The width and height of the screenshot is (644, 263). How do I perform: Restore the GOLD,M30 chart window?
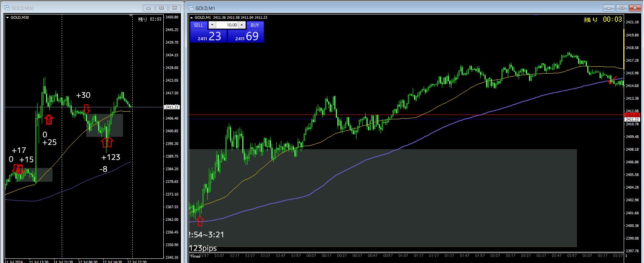pyautogui.click(x=161, y=8)
